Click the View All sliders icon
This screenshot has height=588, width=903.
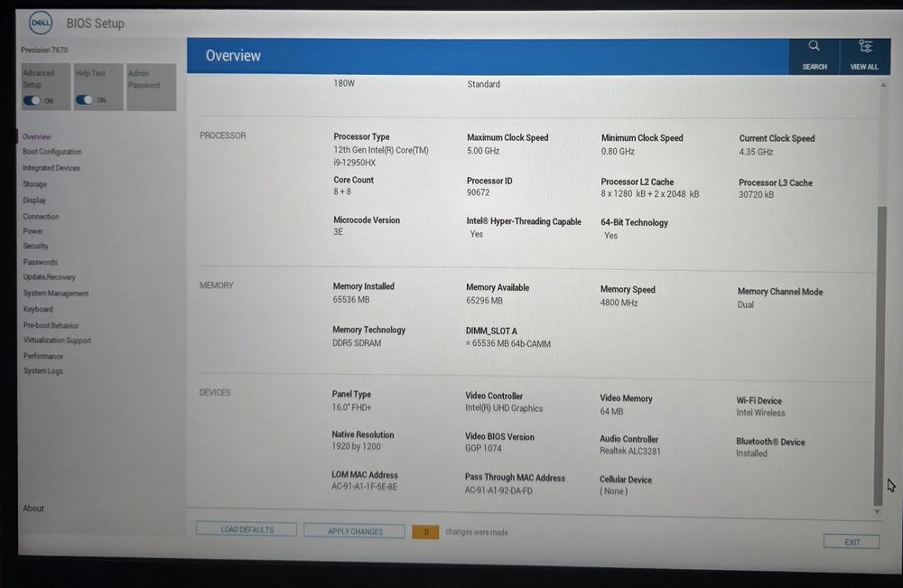click(x=864, y=46)
